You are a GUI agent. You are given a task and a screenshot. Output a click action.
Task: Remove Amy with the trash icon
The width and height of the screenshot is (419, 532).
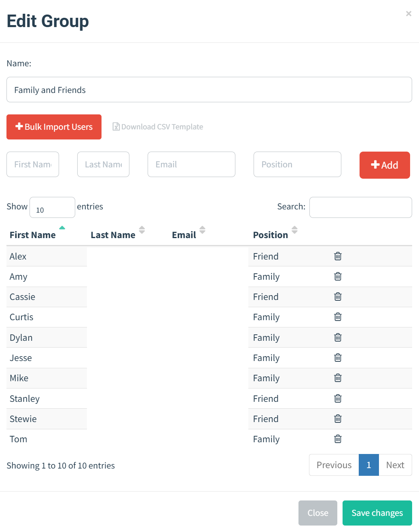coord(338,277)
